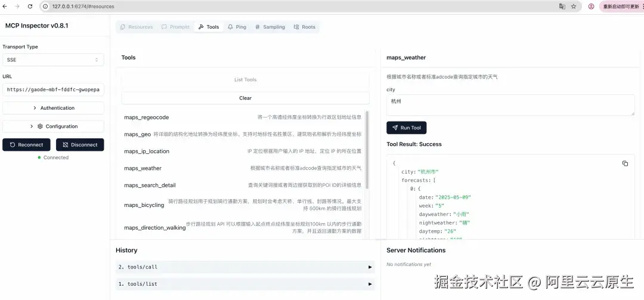Click the Disconnect button
The width and height of the screenshot is (644, 300).
tap(80, 145)
